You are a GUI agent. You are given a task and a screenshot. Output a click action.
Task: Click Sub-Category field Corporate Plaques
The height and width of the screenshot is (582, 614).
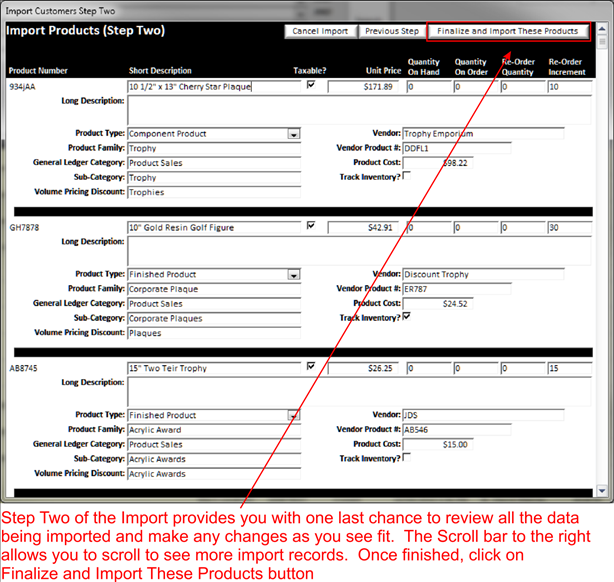(214, 318)
